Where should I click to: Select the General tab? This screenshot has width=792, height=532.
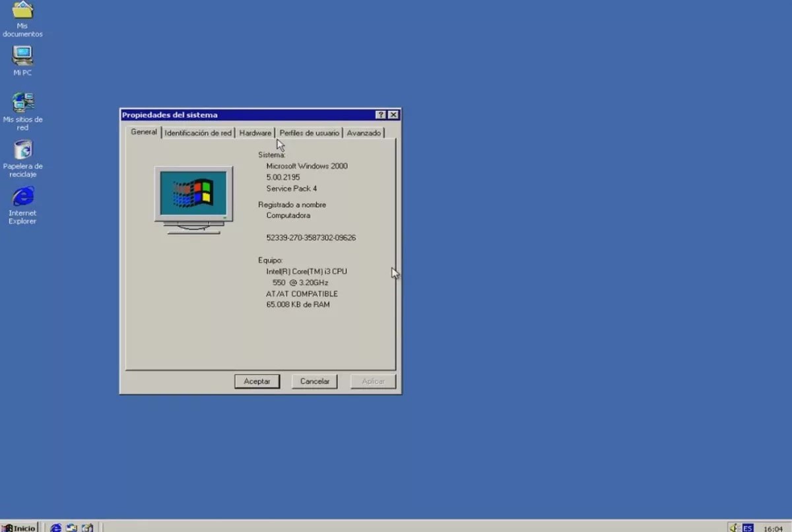pos(144,131)
